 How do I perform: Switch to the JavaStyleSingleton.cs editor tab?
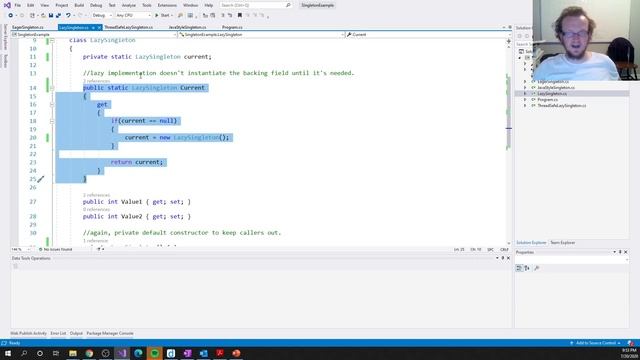click(187, 27)
